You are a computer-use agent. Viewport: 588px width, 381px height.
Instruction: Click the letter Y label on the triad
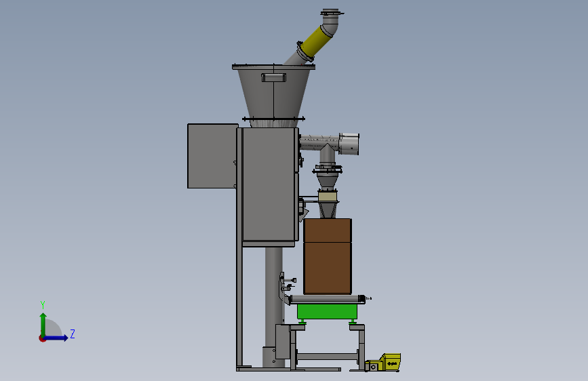tap(43, 305)
